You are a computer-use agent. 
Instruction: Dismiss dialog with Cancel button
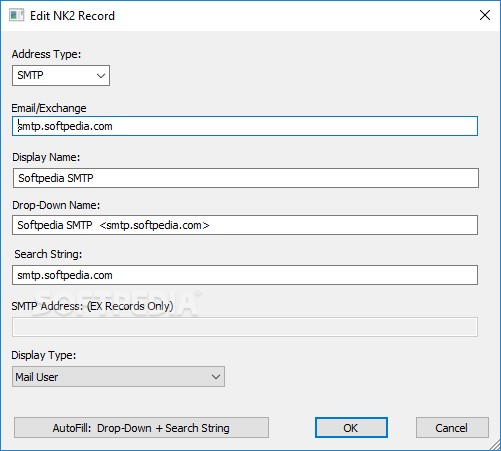click(x=452, y=428)
